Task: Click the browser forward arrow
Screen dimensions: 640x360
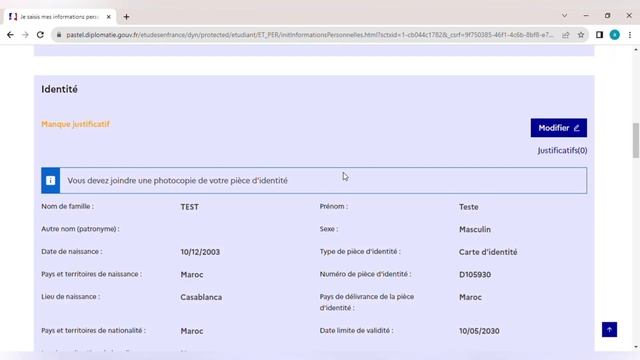Action: click(x=25, y=35)
